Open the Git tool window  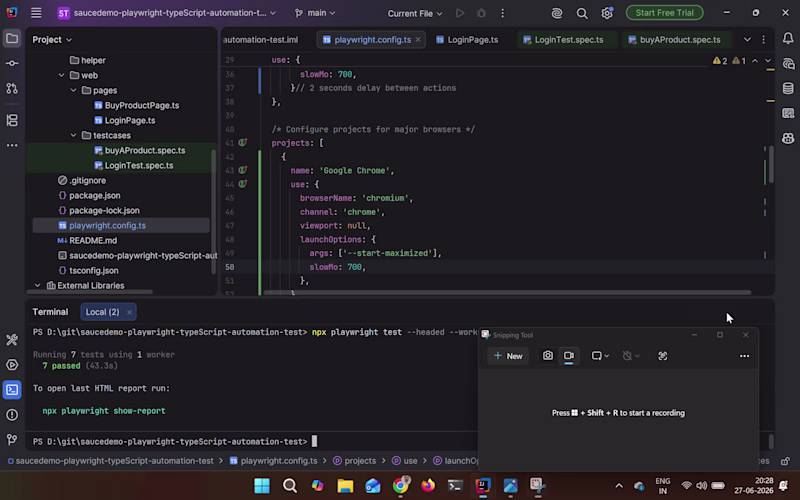coord(12,439)
